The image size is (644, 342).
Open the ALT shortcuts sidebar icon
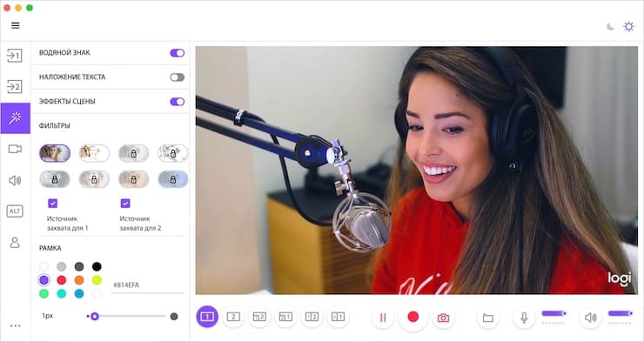[x=15, y=211]
